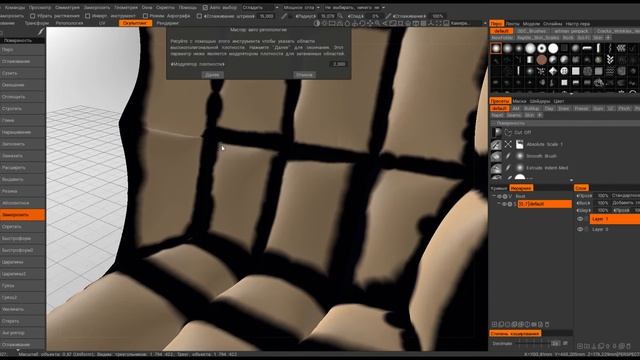Open the Сплайны tab
Viewport: 640px width, 360px height.
point(553,24)
